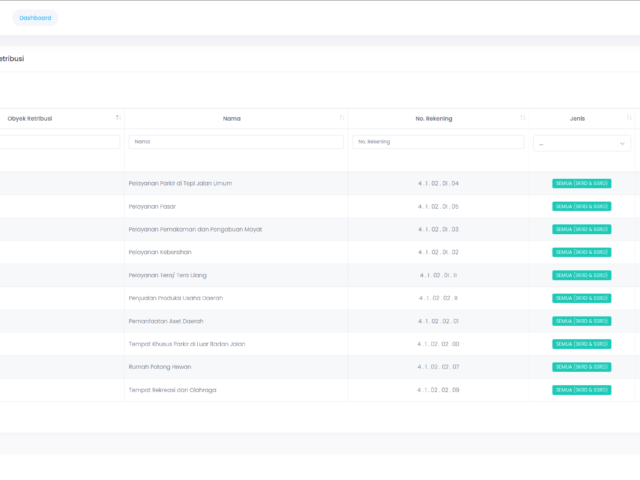The width and height of the screenshot is (640, 480).
Task: Click SEMUA badge for Tempat Rekreasi dan Olahraga
Action: (582, 390)
